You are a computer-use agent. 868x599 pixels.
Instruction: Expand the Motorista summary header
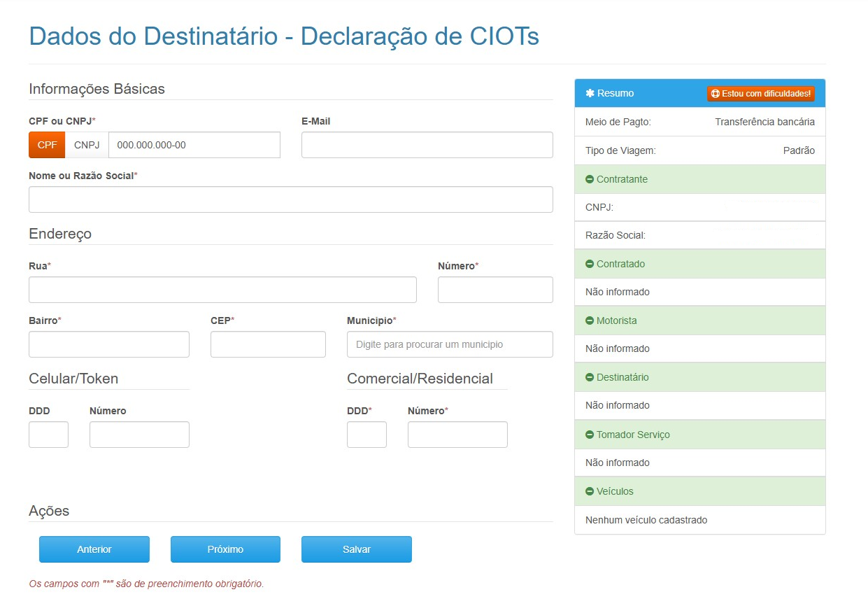point(700,320)
